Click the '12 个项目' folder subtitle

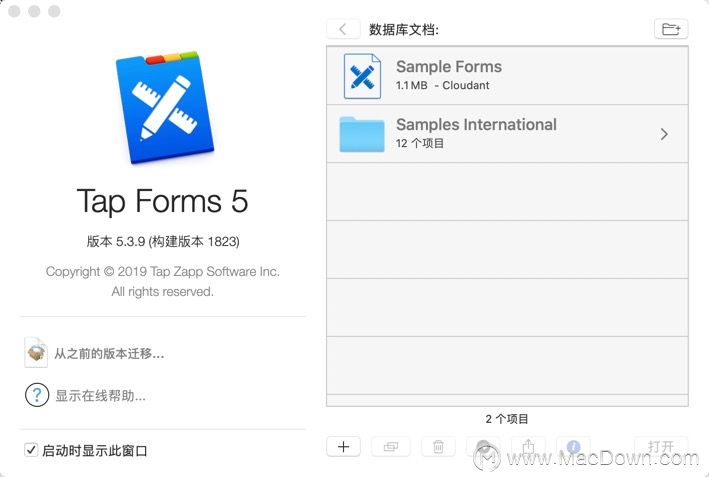(420, 143)
